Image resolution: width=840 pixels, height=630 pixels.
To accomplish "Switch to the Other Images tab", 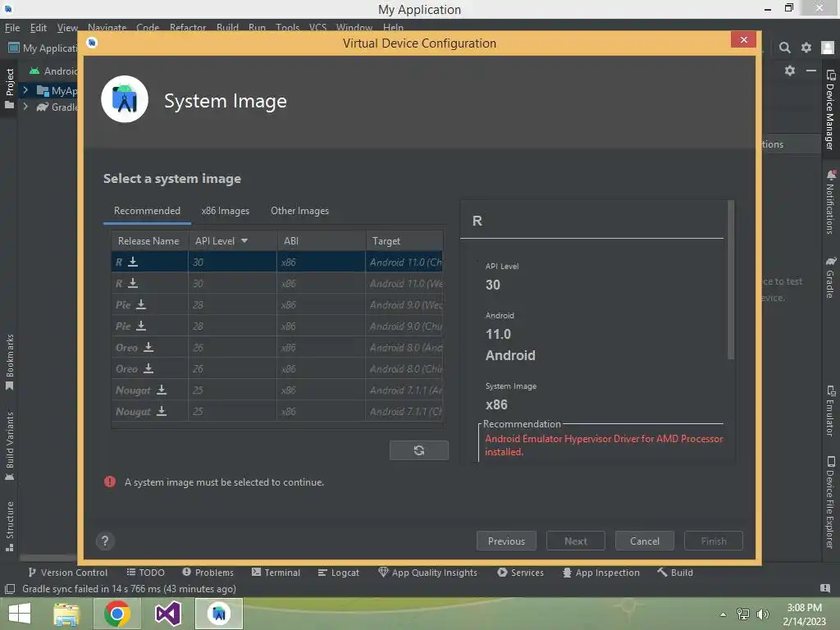I will pos(299,211).
